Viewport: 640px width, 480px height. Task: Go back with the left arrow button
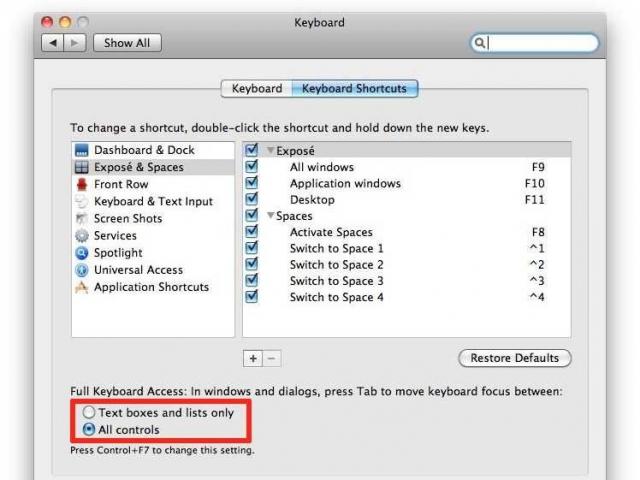pyautogui.click(x=51, y=43)
